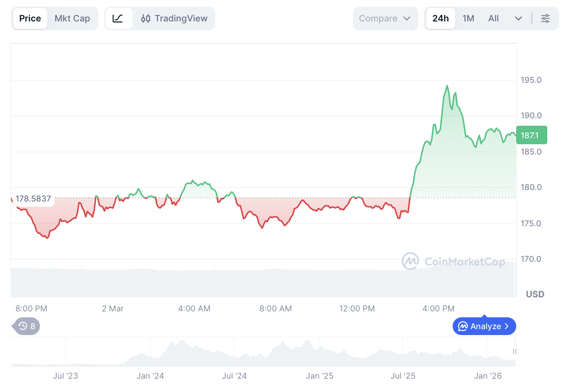Select the 24h time range
This screenshot has height=392, width=568.
(x=440, y=18)
